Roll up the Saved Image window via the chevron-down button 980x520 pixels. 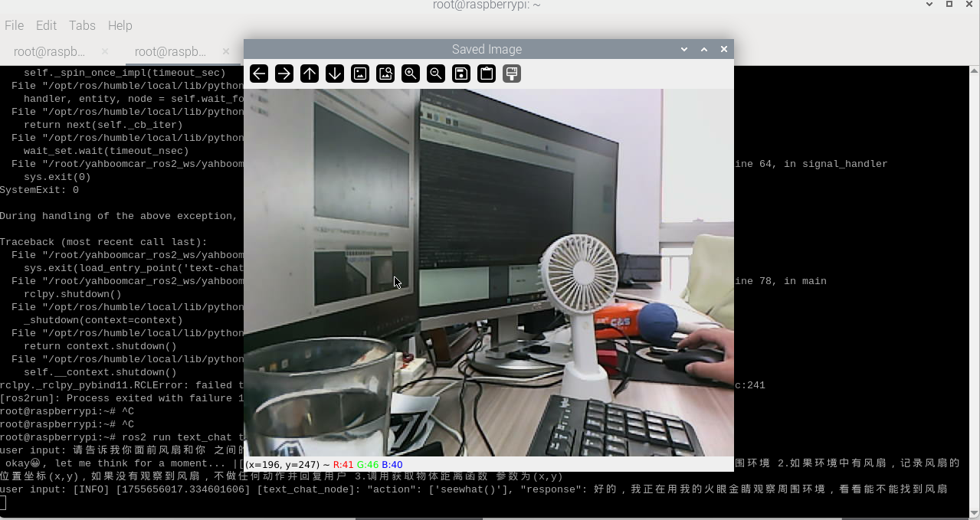684,49
